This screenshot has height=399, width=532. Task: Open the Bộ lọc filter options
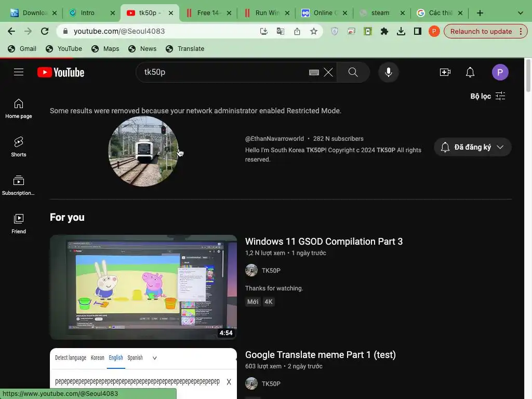point(488,96)
